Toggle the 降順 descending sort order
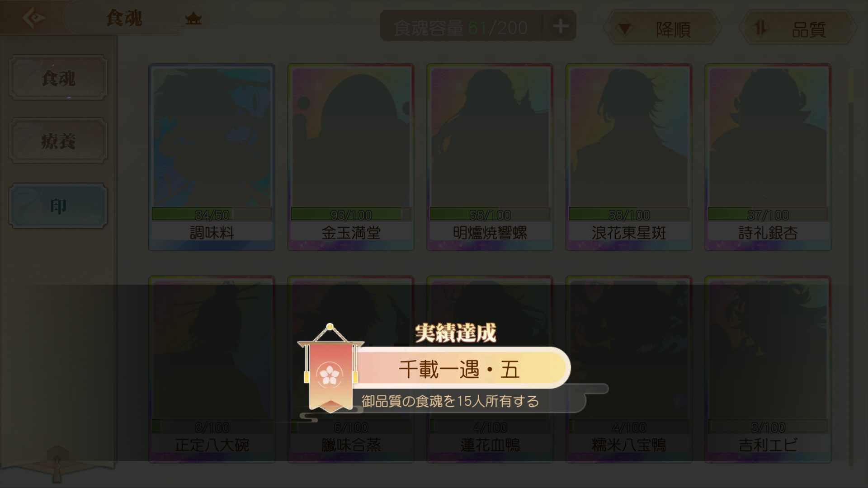 (x=662, y=29)
